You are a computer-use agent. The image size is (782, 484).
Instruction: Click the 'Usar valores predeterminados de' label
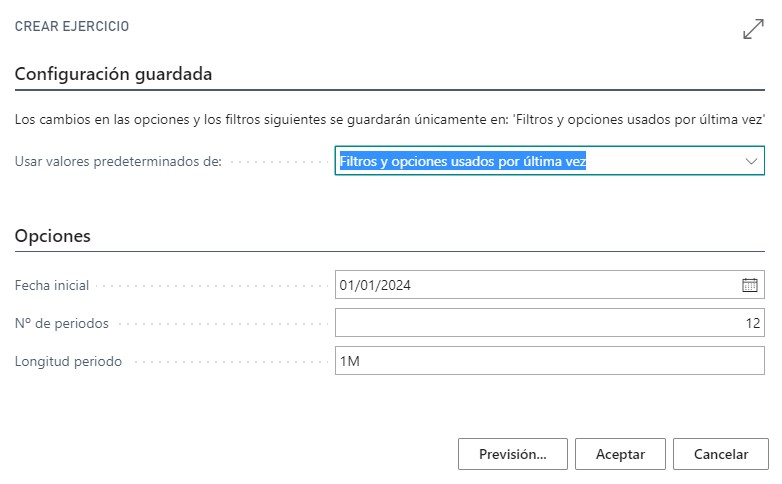pyautogui.click(x=118, y=161)
